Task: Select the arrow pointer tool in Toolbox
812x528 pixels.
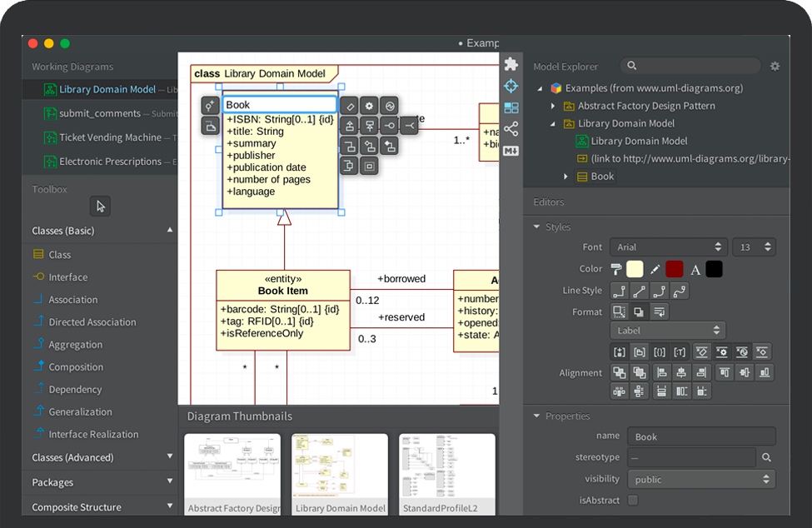Action: [100, 207]
